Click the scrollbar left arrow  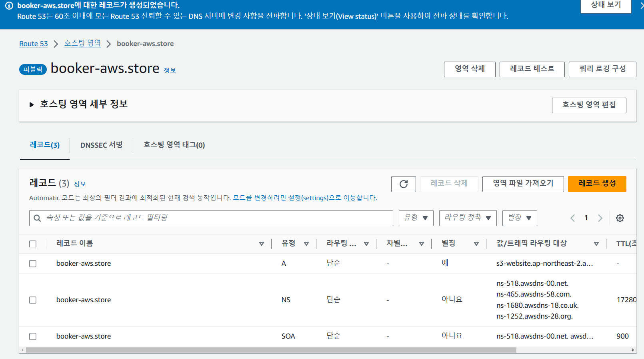coord(22,350)
